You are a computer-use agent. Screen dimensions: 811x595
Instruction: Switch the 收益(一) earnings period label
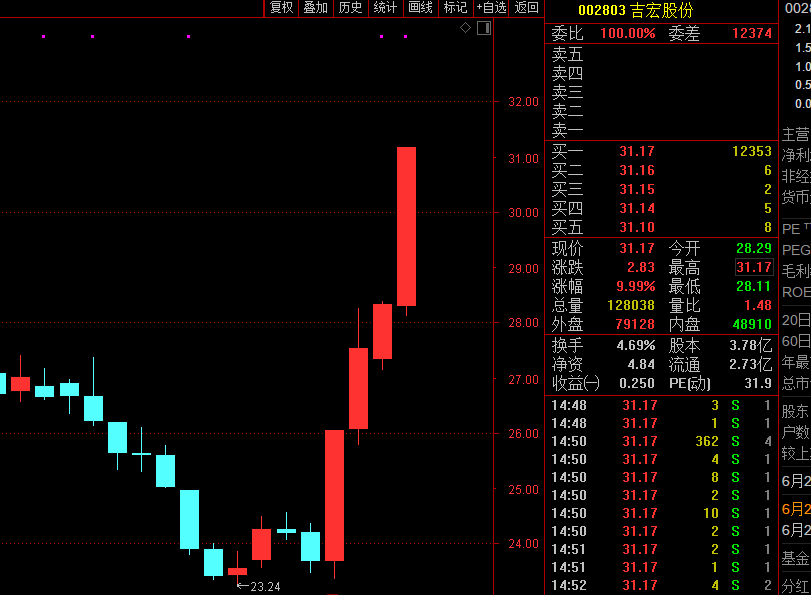pos(576,383)
